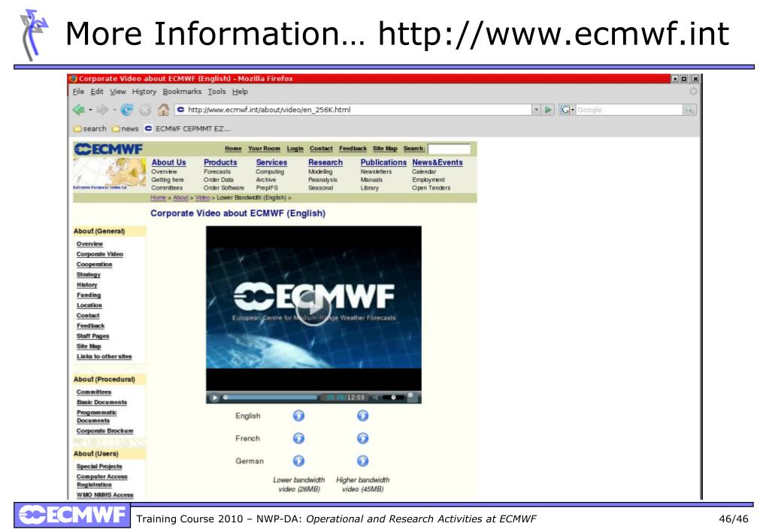Click the Home breadcrumb link
The image size is (769, 532).
pos(158,198)
